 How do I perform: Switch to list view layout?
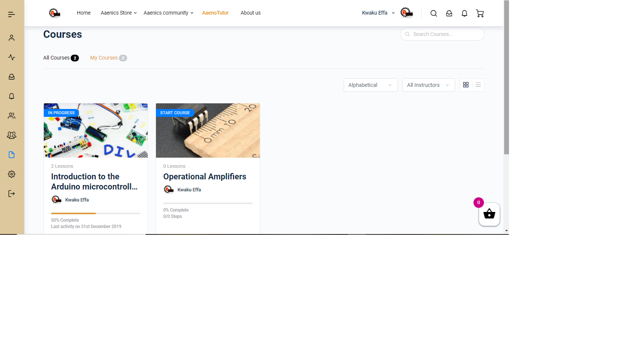click(478, 85)
